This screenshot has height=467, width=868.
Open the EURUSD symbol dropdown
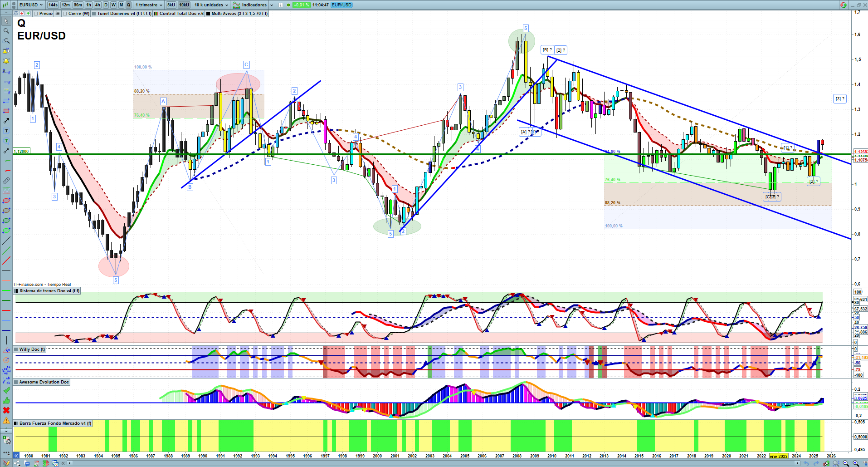(31, 5)
